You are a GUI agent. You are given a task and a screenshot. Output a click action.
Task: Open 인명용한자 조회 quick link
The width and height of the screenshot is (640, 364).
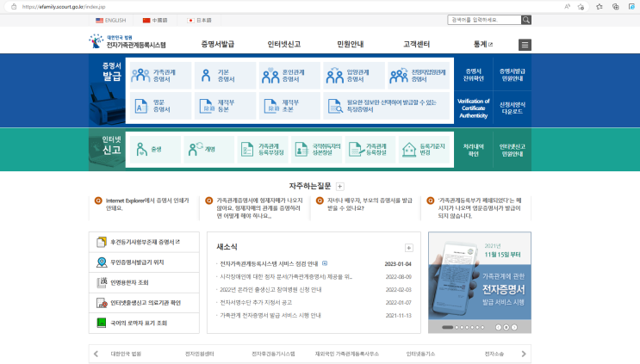click(x=144, y=282)
